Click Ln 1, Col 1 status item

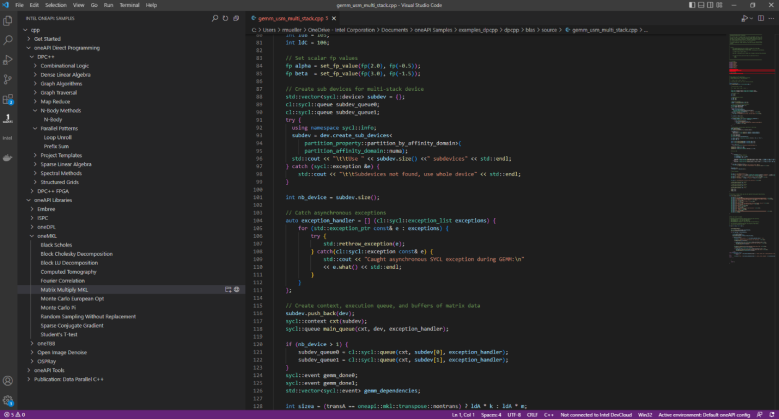(x=463, y=415)
